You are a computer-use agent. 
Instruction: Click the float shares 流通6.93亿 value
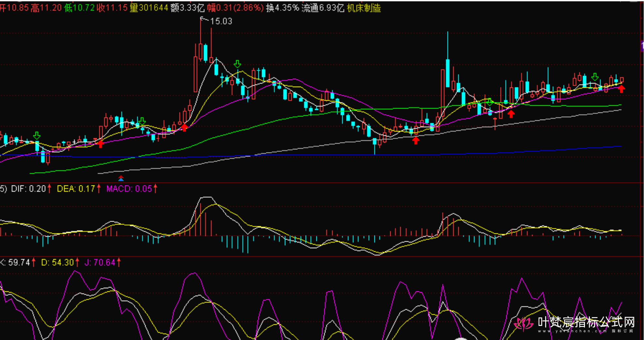click(x=323, y=8)
